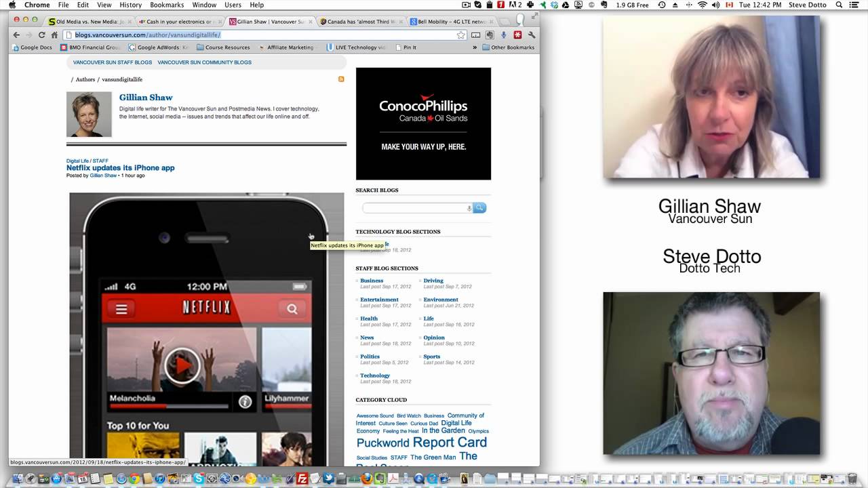
Task: Open Firefox from the Dock
Action: point(367,479)
